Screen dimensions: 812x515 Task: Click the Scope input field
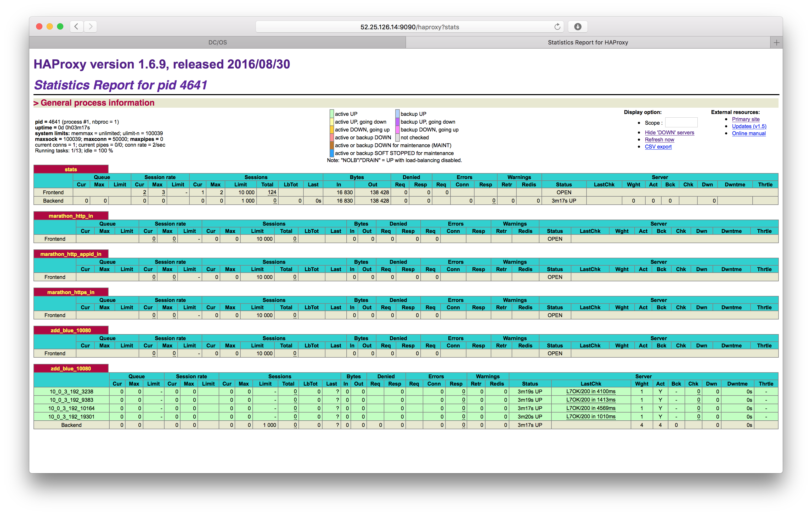681,122
